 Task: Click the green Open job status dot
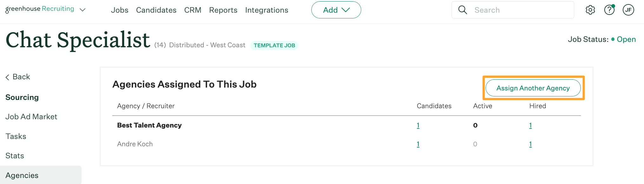[x=613, y=39]
